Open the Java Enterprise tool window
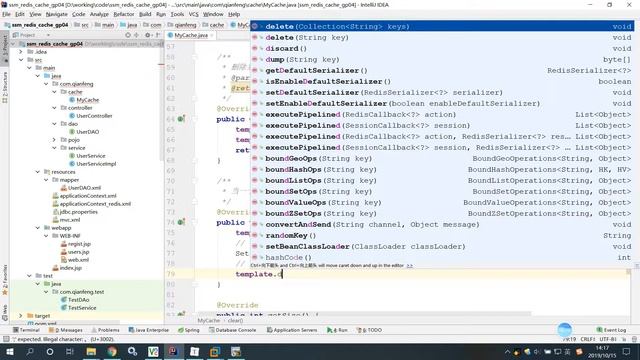 click(x=149, y=330)
